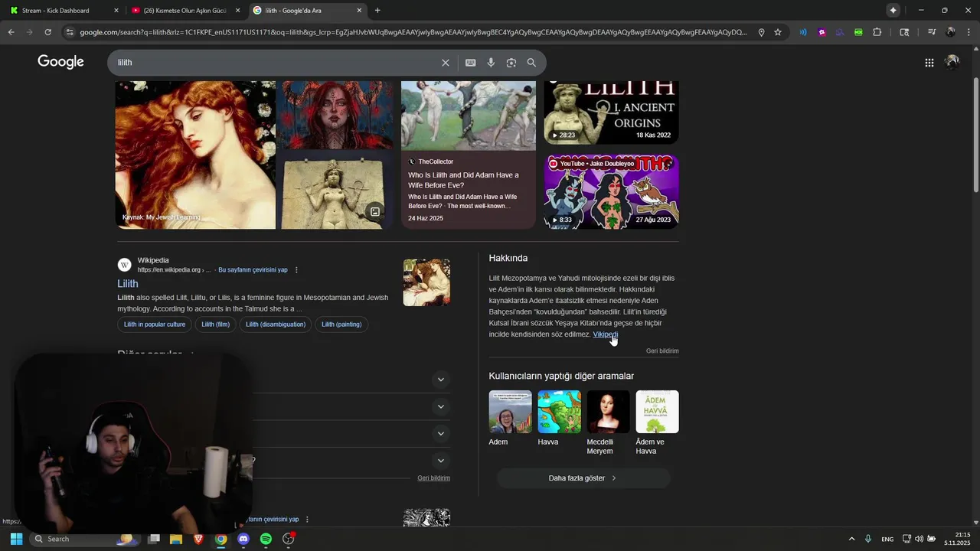980x551 pixels.
Task: Close the YouTube tab
Action: 237,10
